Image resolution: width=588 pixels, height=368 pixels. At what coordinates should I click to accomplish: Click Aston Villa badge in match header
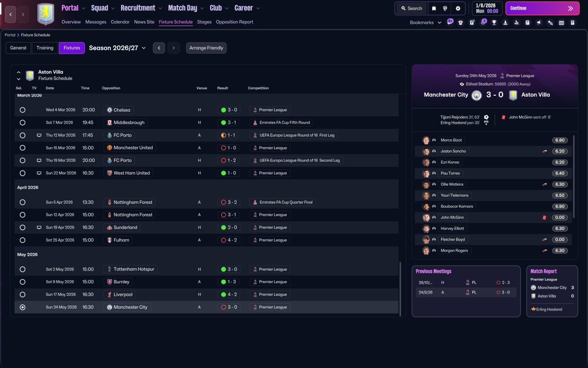click(x=513, y=95)
